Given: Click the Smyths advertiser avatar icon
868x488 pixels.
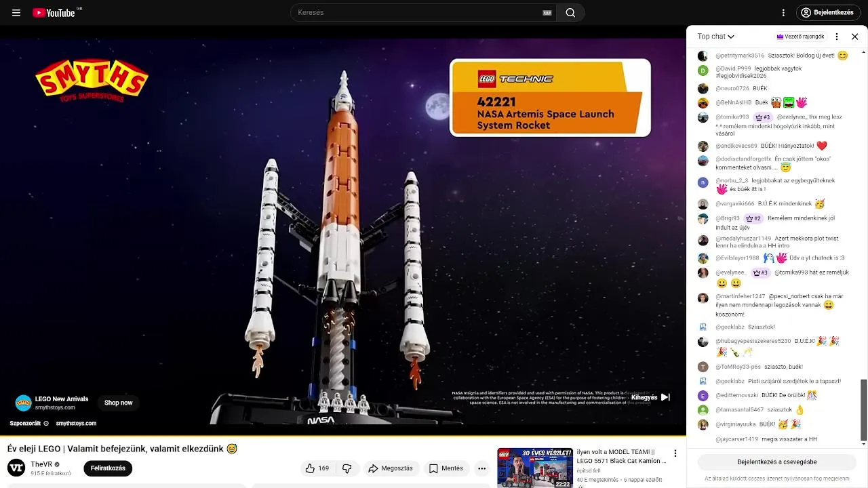Looking at the screenshot, I should (24, 403).
